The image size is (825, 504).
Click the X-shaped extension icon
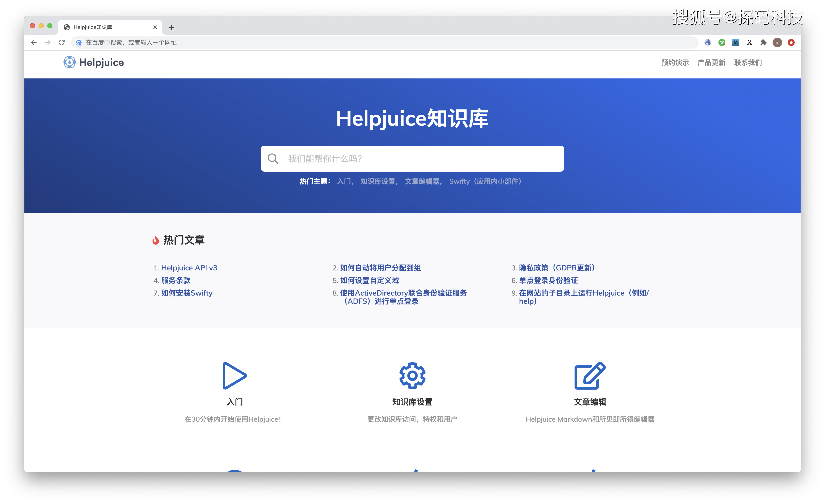click(749, 42)
